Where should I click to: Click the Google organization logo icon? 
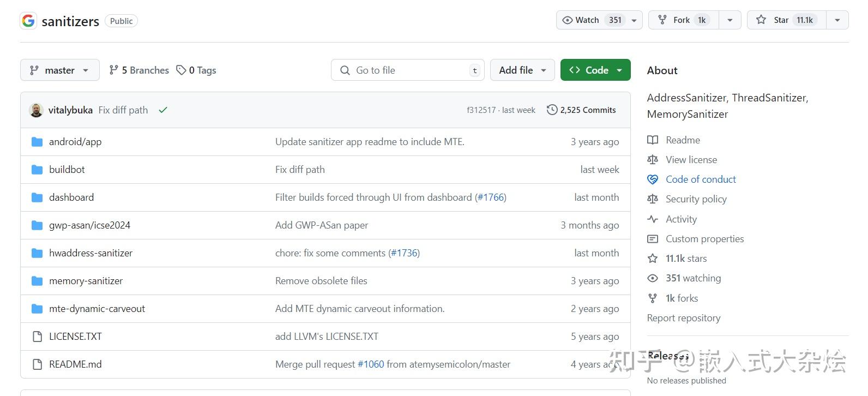[28, 21]
